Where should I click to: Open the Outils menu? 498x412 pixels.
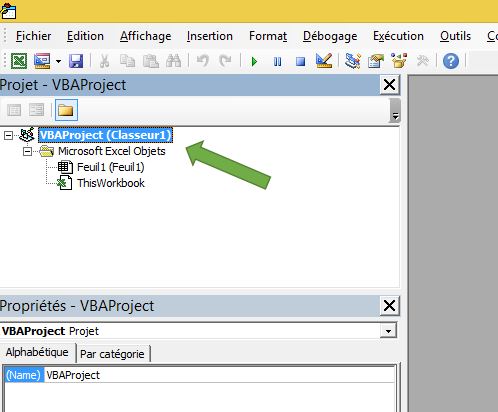pyautogui.click(x=455, y=36)
